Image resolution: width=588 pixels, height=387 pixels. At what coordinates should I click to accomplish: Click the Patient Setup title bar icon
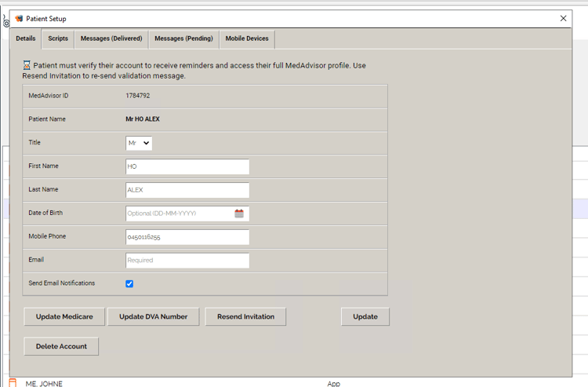(19, 18)
